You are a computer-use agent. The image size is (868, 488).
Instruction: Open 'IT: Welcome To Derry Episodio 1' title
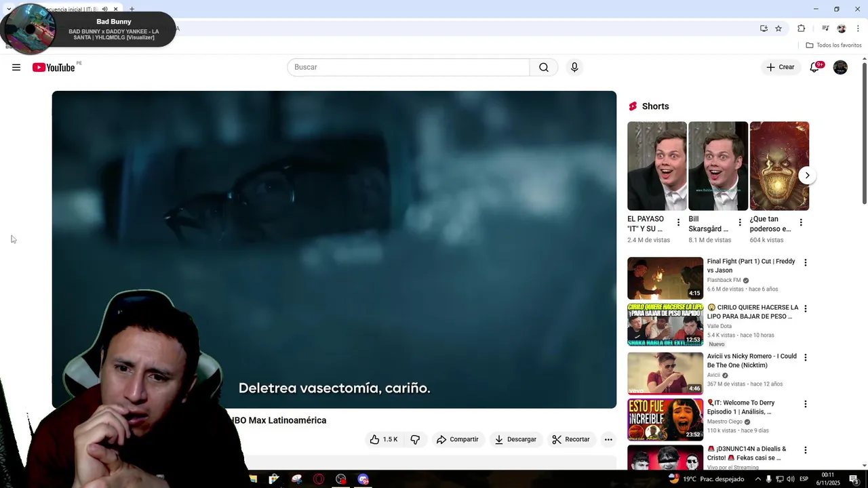coord(741,407)
